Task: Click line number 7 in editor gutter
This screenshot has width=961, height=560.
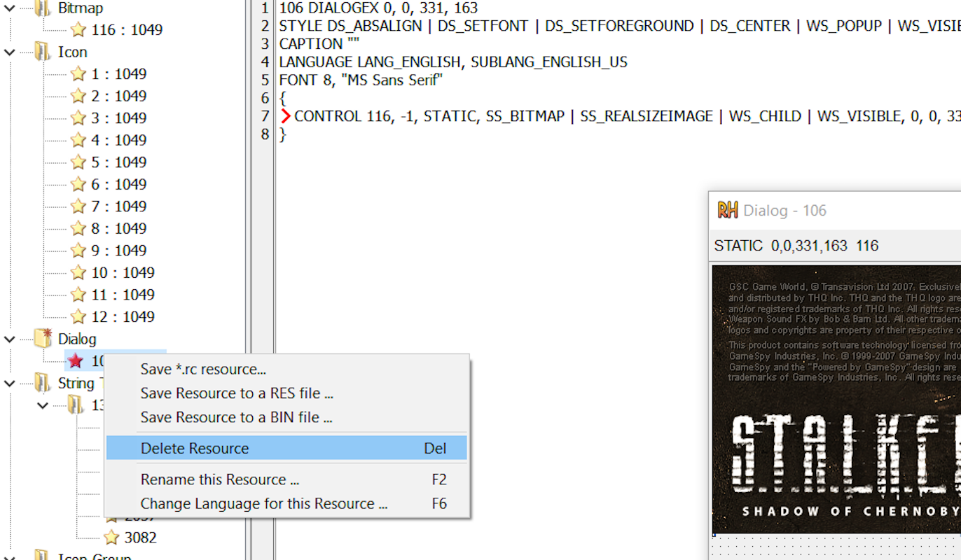Action: (264, 116)
